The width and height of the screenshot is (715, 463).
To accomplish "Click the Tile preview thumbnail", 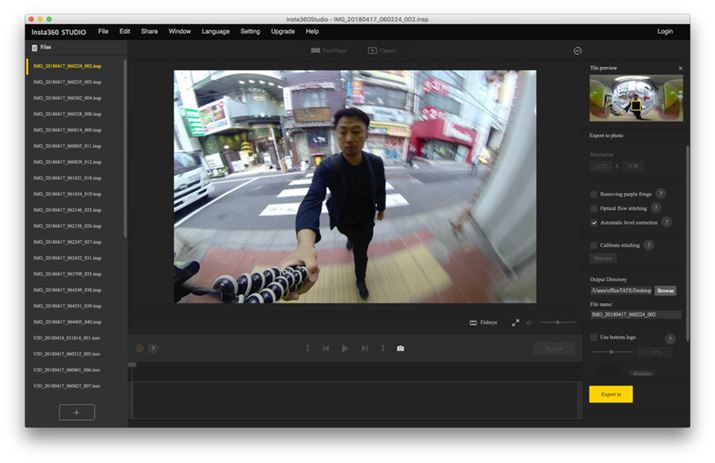I will click(636, 98).
